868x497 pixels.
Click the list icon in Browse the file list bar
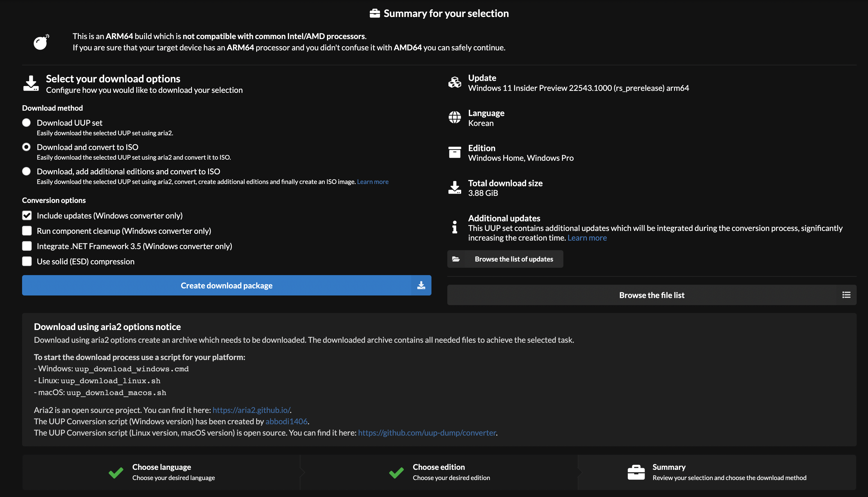[846, 295]
